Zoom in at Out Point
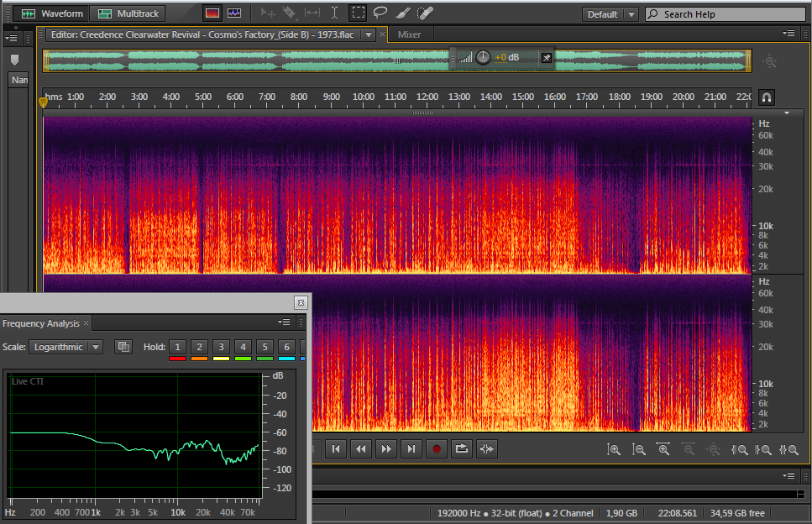This screenshot has width=812, height=524. (x=763, y=450)
